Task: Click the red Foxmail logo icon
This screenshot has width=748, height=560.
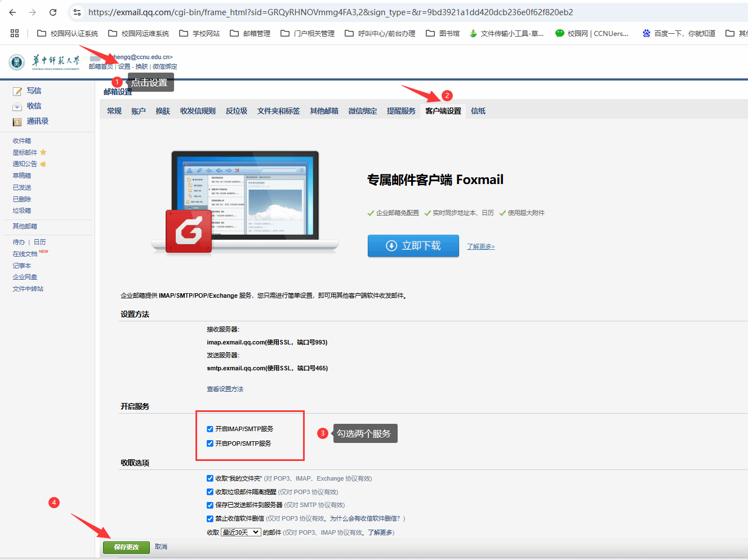Action: (x=189, y=231)
